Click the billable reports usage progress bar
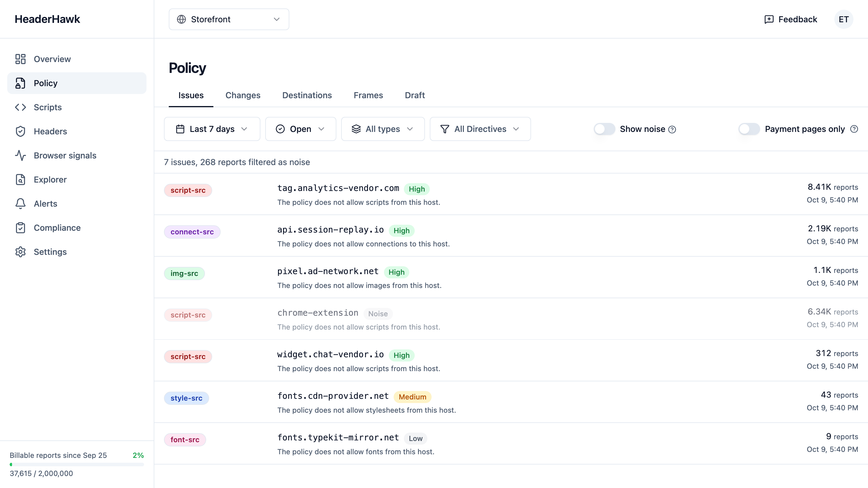 (77, 465)
